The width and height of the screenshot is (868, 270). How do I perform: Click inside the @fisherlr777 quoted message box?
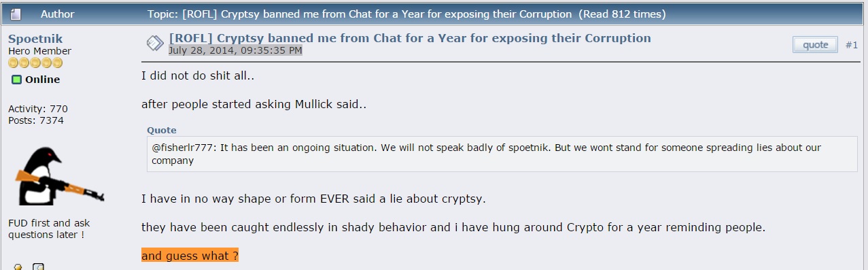[x=502, y=154]
